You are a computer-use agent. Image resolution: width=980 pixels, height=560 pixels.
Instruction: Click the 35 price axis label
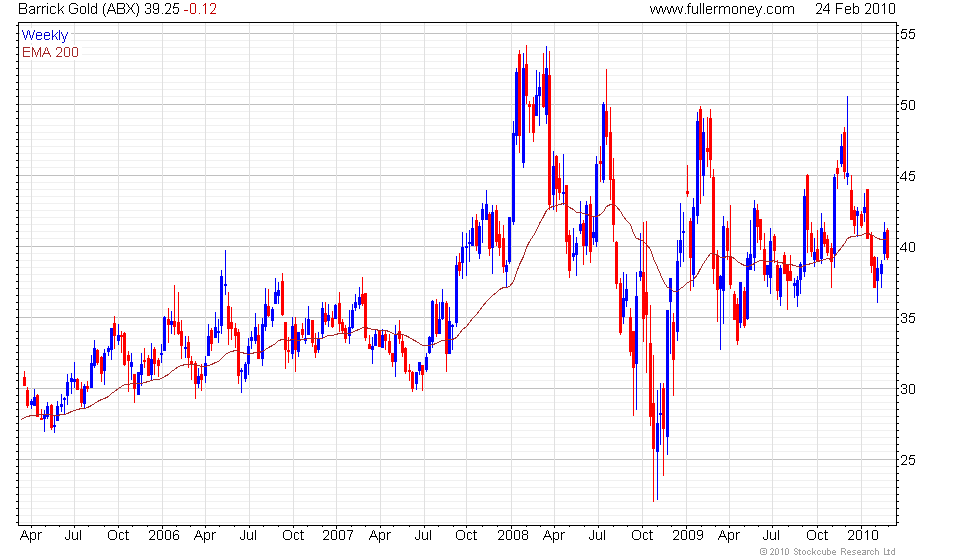[x=908, y=318]
